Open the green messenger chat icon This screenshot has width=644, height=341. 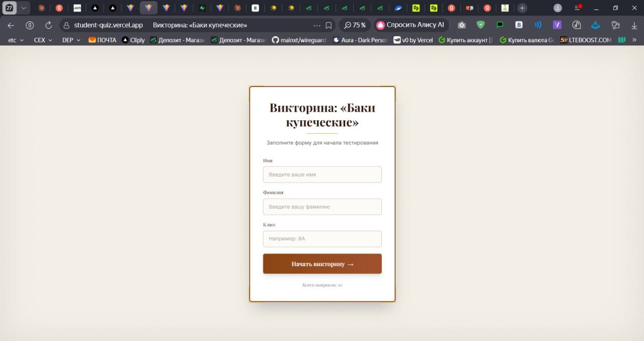[500, 25]
